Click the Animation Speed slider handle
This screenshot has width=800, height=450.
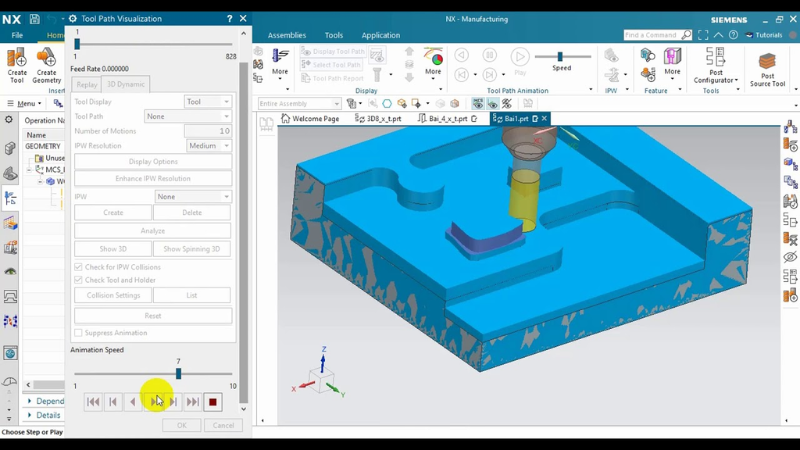click(178, 373)
